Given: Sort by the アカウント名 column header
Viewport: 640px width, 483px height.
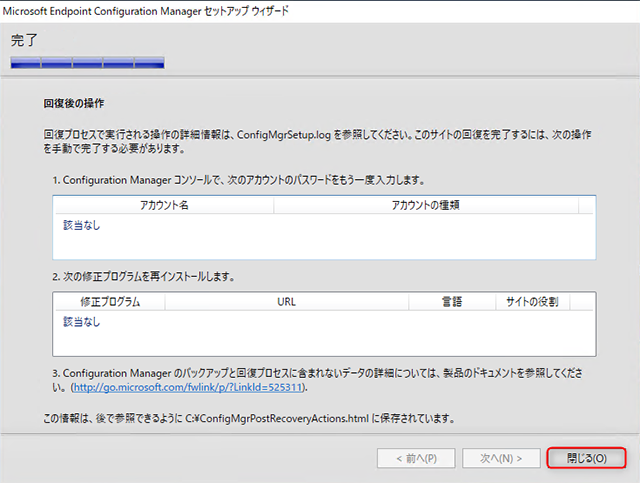Looking at the screenshot, I should point(164,204).
